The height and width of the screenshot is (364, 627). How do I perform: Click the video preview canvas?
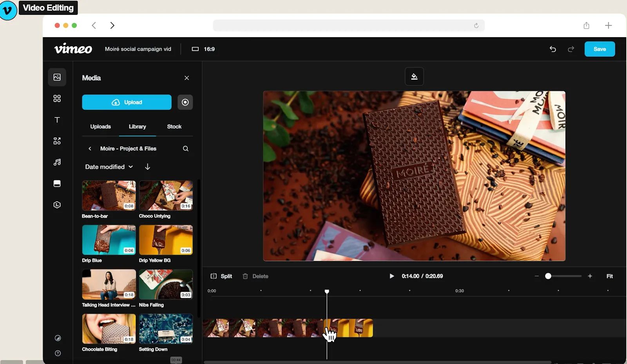(414, 176)
